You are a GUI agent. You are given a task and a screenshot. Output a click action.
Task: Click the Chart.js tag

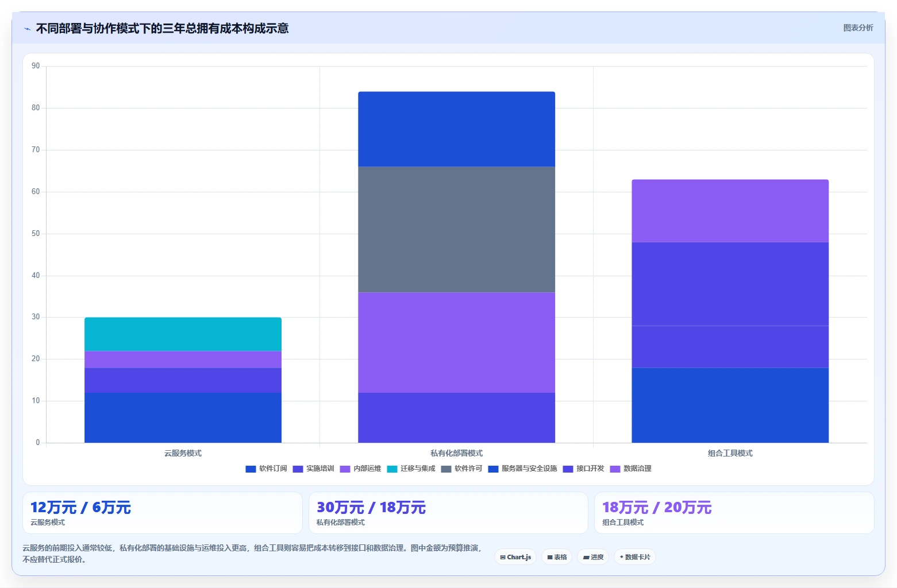click(x=515, y=557)
